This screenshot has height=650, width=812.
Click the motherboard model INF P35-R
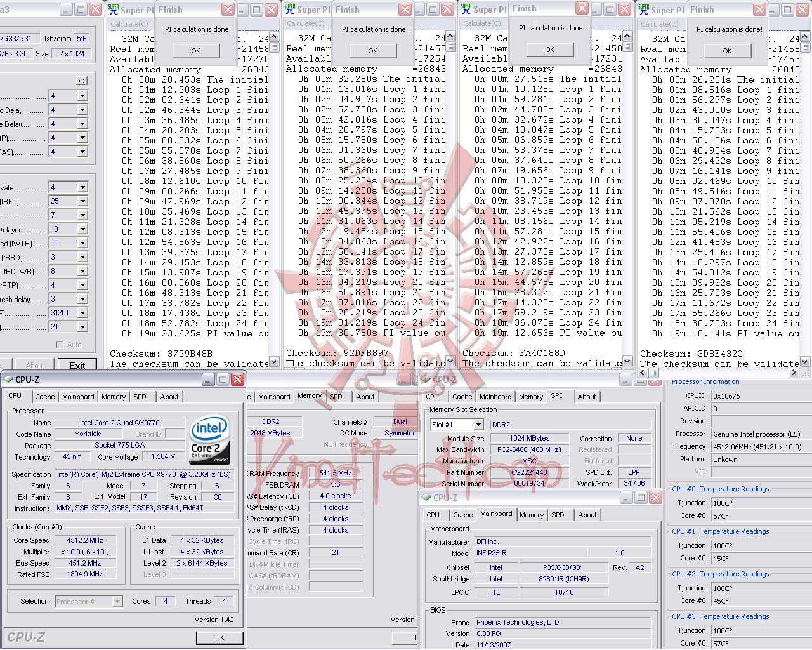pos(530,553)
